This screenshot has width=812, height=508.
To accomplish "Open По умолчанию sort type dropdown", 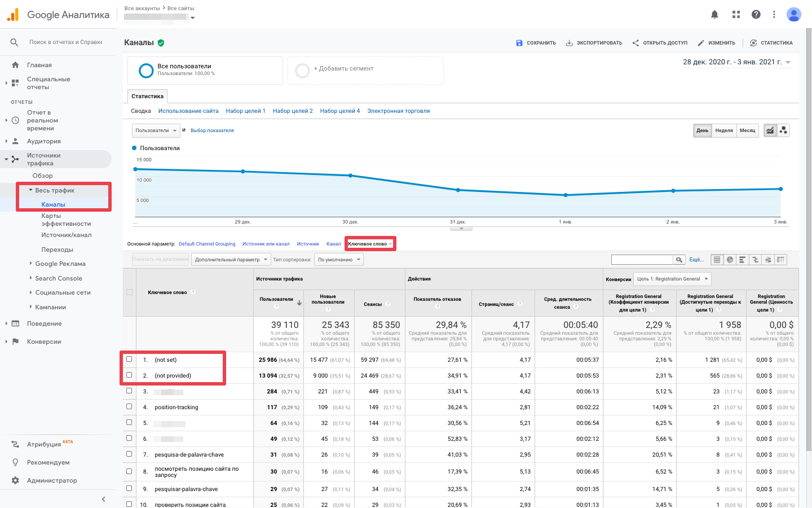I will (339, 260).
